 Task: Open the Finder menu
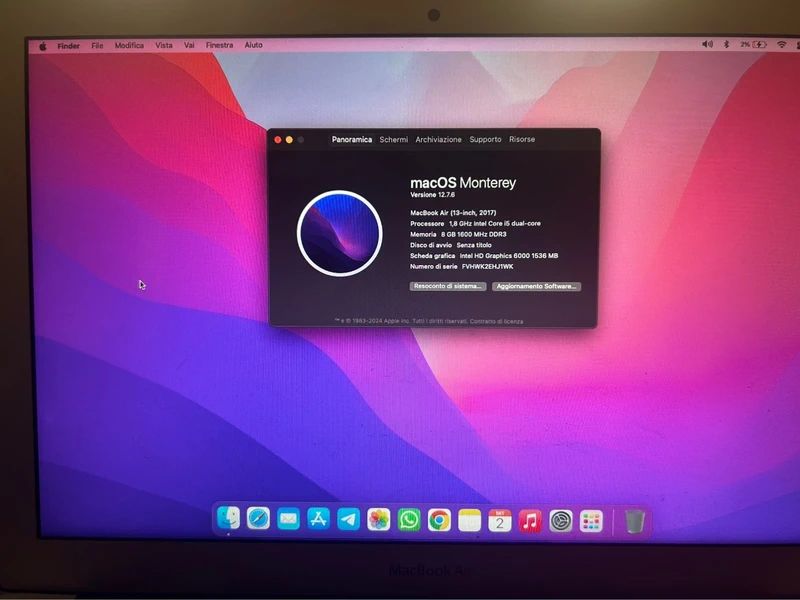coord(68,46)
